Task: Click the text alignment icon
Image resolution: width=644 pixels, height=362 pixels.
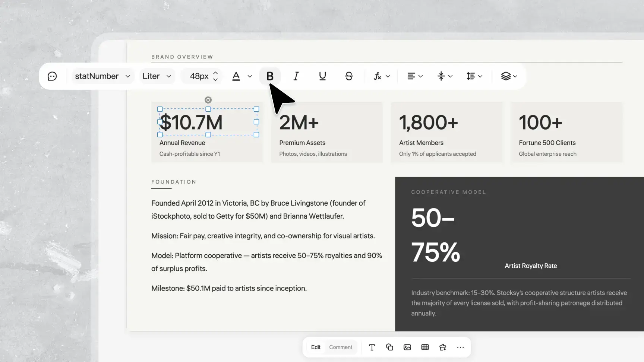Action: click(x=411, y=76)
